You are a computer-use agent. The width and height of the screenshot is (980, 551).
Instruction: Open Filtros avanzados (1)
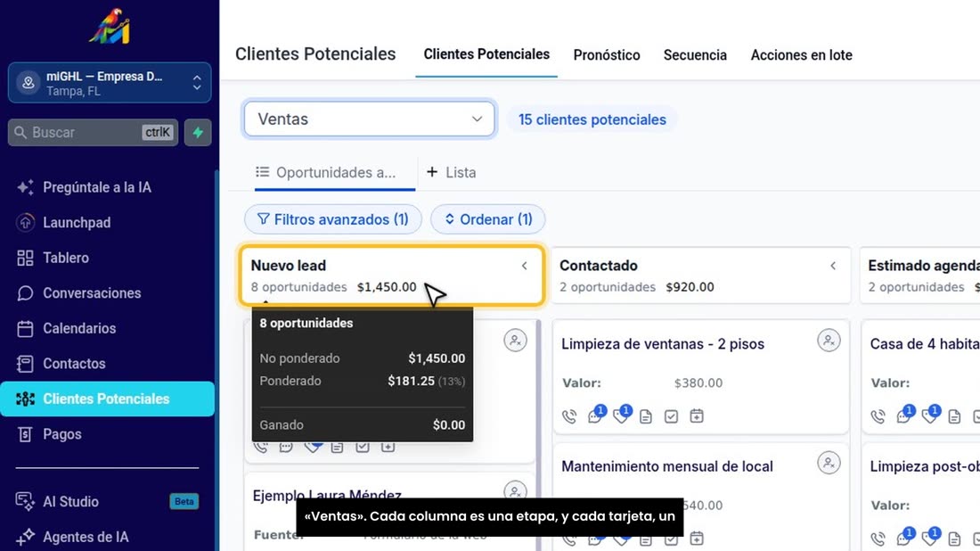pyautogui.click(x=333, y=219)
